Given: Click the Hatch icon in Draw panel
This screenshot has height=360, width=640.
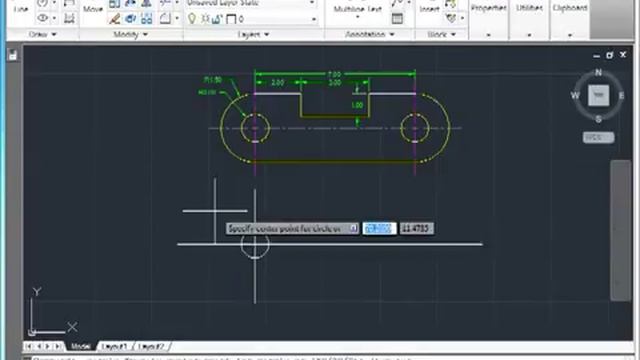Looking at the screenshot, I should pos(69,18).
